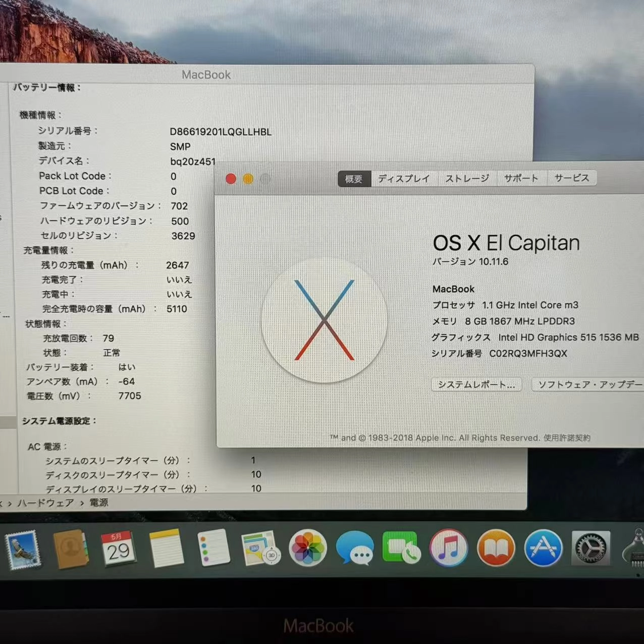Switch to the ストレージ tab
The height and width of the screenshot is (644, 644).
point(466,178)
